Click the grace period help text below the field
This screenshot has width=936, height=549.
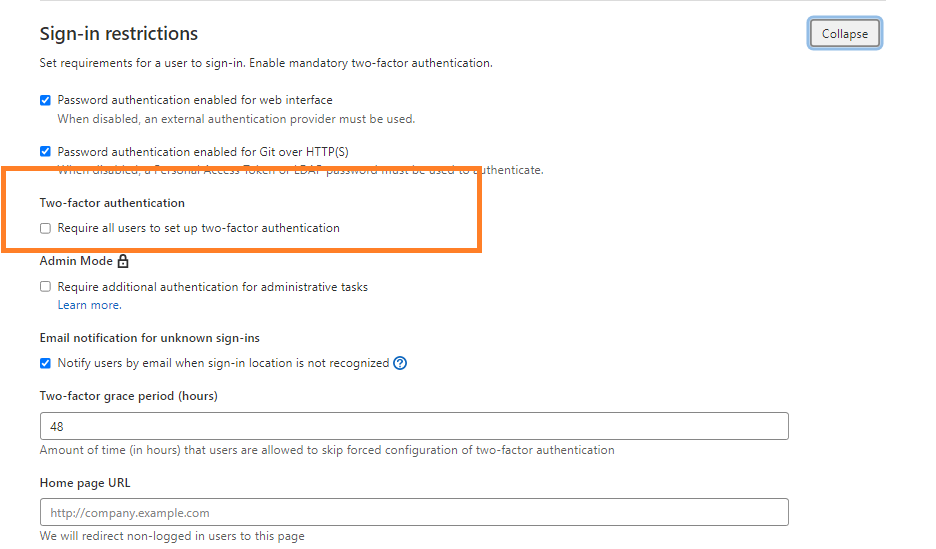(327, 450)
